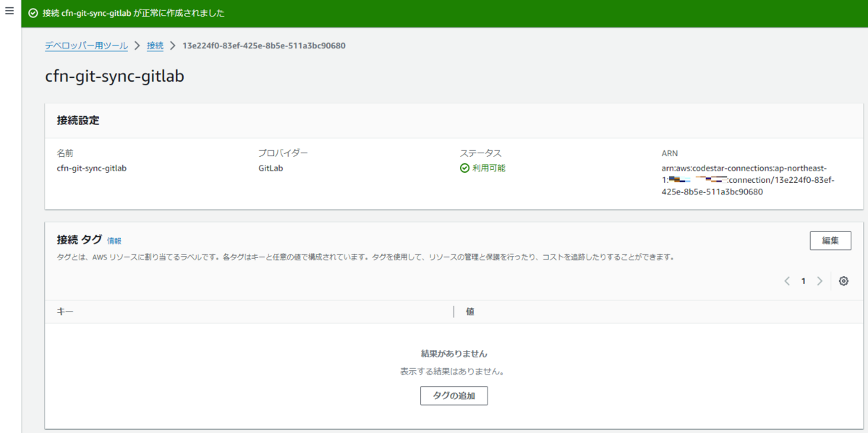Click the success checkmark icon in green banner

tap(33, 14)
